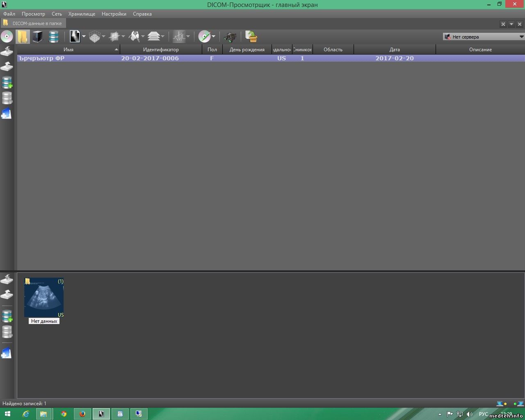
Task: Open dropdown arrow next to X-ray viewer icon
Action: pos(84,37)
